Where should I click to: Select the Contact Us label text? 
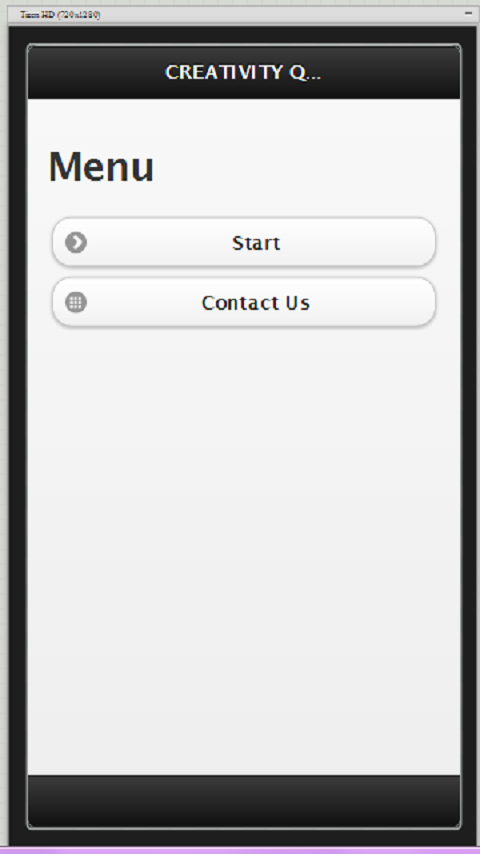(x=256, y=303)
